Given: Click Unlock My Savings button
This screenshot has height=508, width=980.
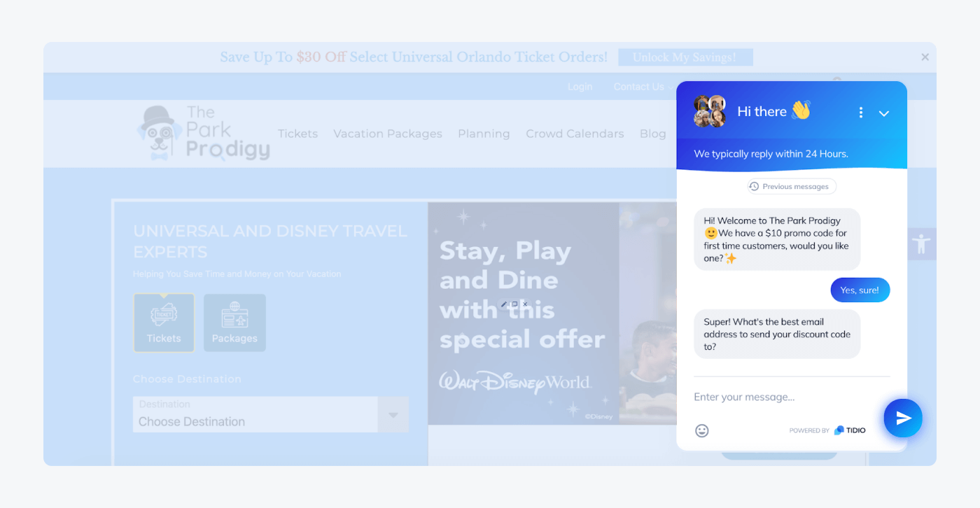Looking at the screenshot, I should click(685, 57).
